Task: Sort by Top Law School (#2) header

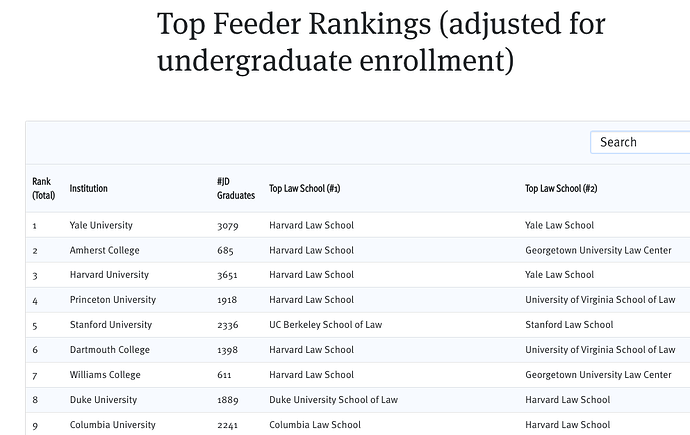Action: point(561,189)
